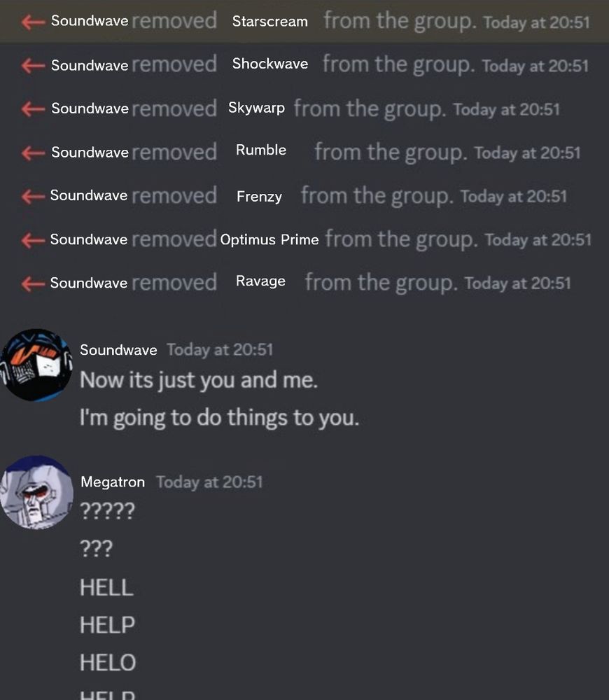Click the Shockwave username in removal notice
The width and height of the screenshot is (609, 700).
click(269, 64)
